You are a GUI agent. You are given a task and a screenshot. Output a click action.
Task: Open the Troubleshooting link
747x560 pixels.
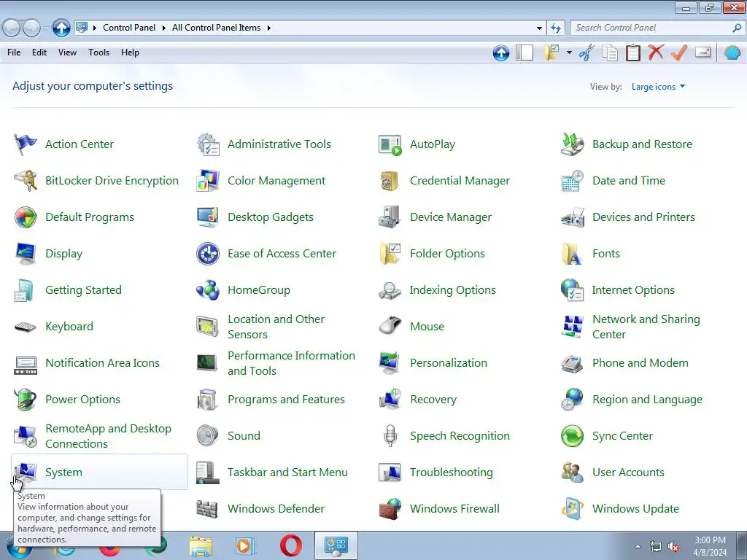coord(451,472)
